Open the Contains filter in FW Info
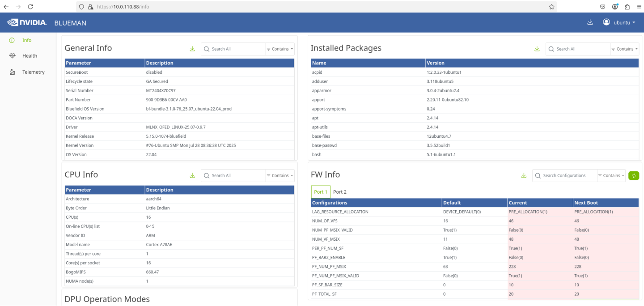Screen dimensions: 644x306 pos(611,175)
